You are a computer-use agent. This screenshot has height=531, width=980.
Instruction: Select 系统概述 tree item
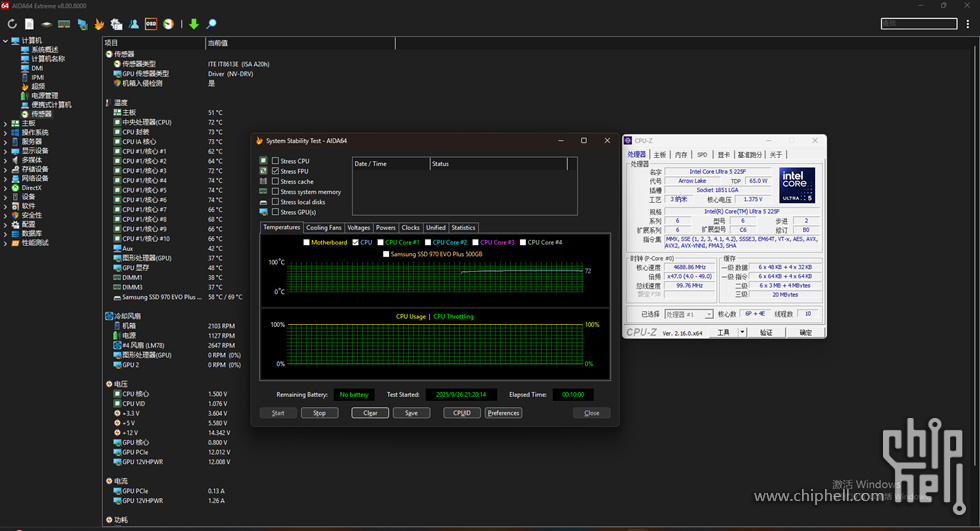(x=44, y=49)
